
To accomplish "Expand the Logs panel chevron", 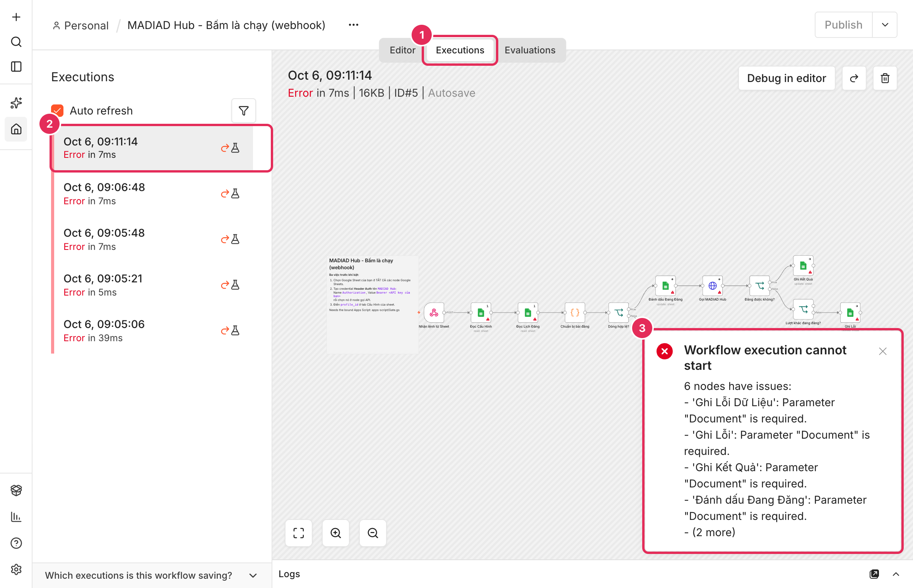I will click(x=896, y=574).
